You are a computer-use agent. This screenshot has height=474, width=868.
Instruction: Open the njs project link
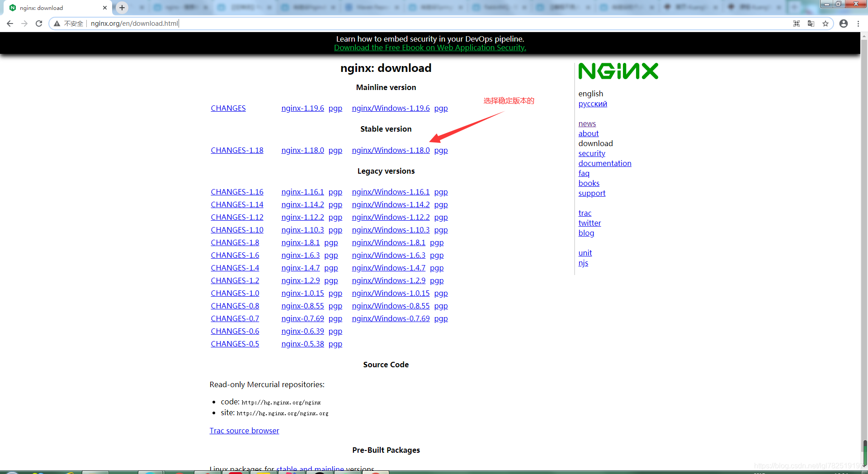[583, 263]
